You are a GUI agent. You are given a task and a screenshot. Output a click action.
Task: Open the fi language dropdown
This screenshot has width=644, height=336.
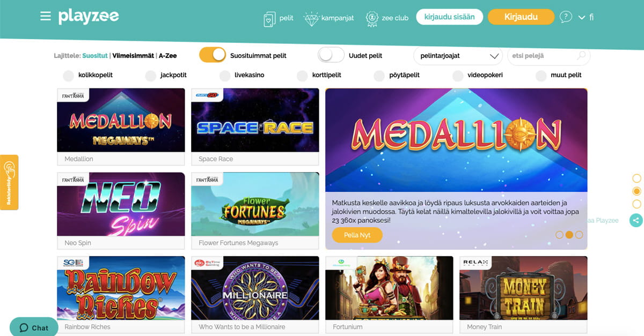coord(586,17)
